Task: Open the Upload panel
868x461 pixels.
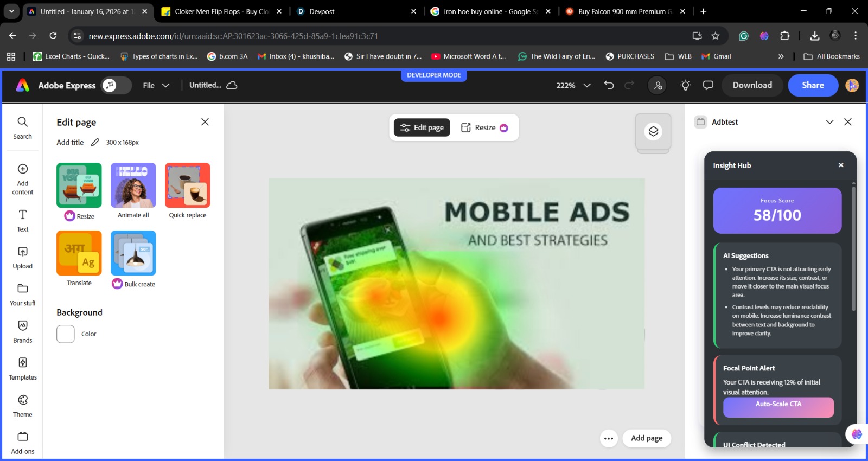Action: coord(22,258)
